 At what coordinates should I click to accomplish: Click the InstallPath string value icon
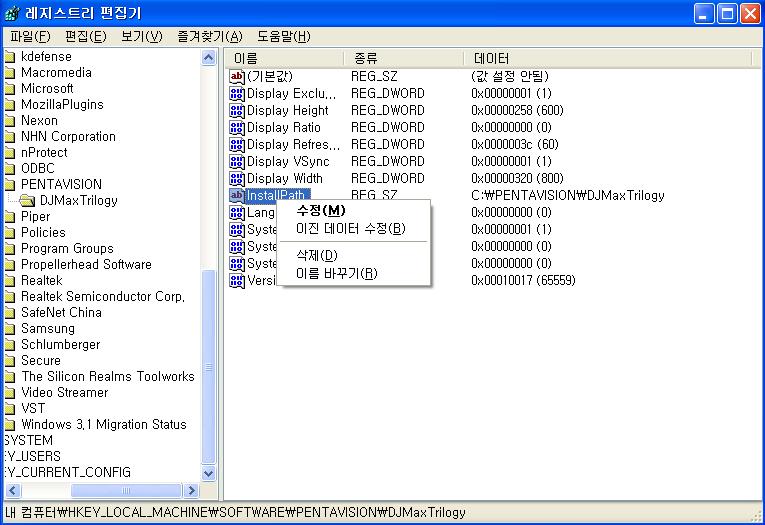tap(237, 196)
